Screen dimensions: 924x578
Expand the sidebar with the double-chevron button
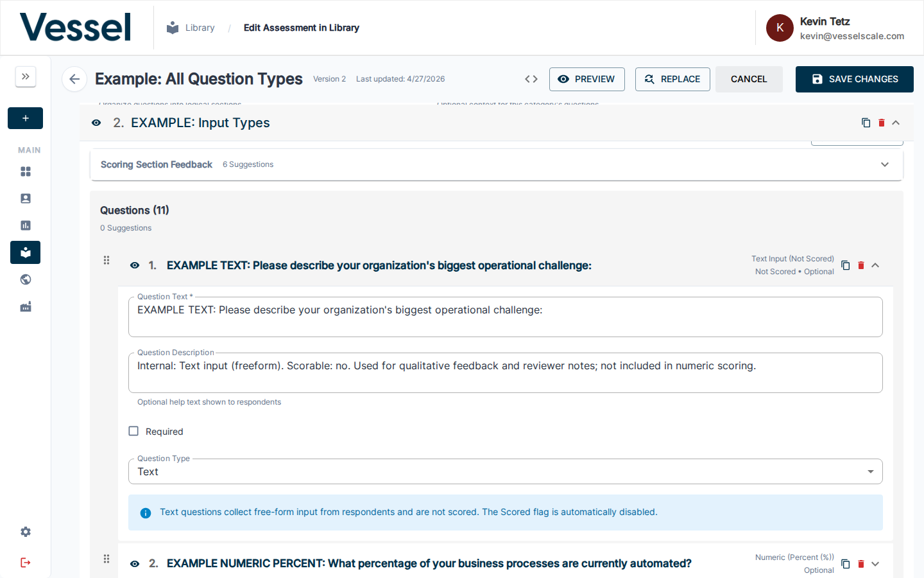[26, 76]
